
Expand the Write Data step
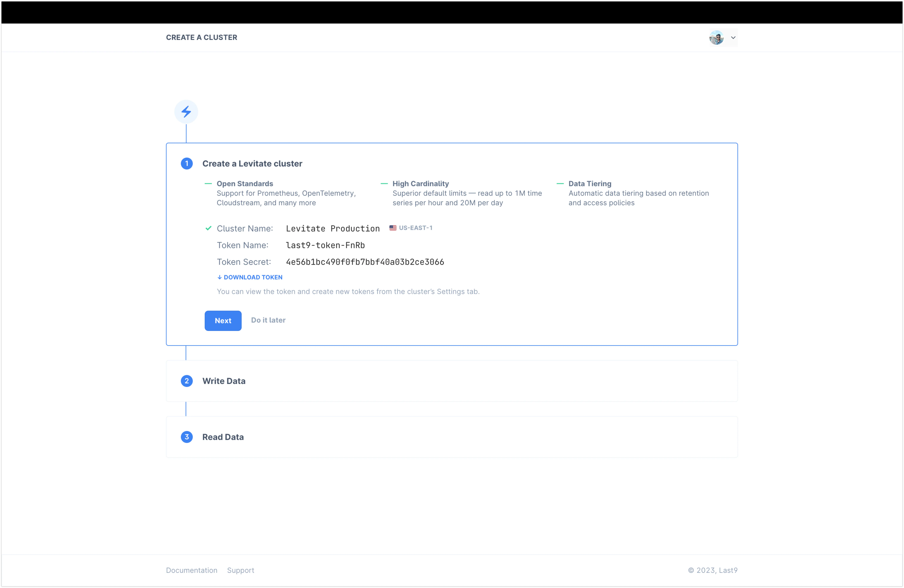point(224,381)
